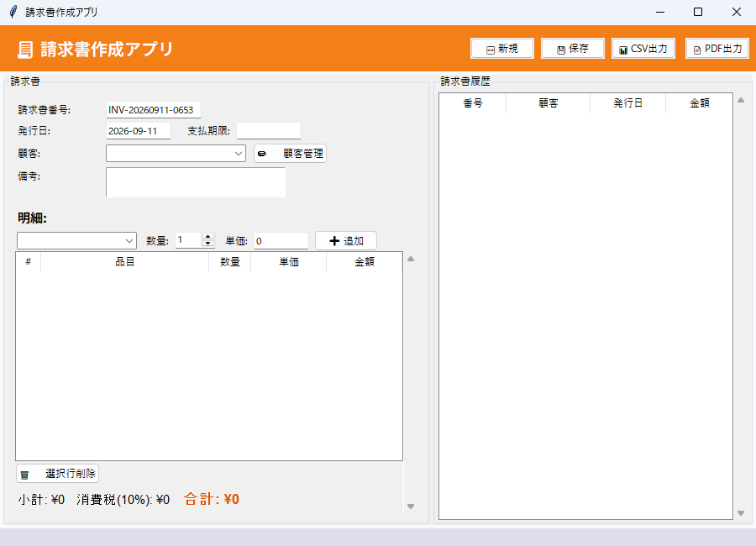756x546 pixels.
Task: Open the item selection dropdown under 明細
Action: [76, 241]
